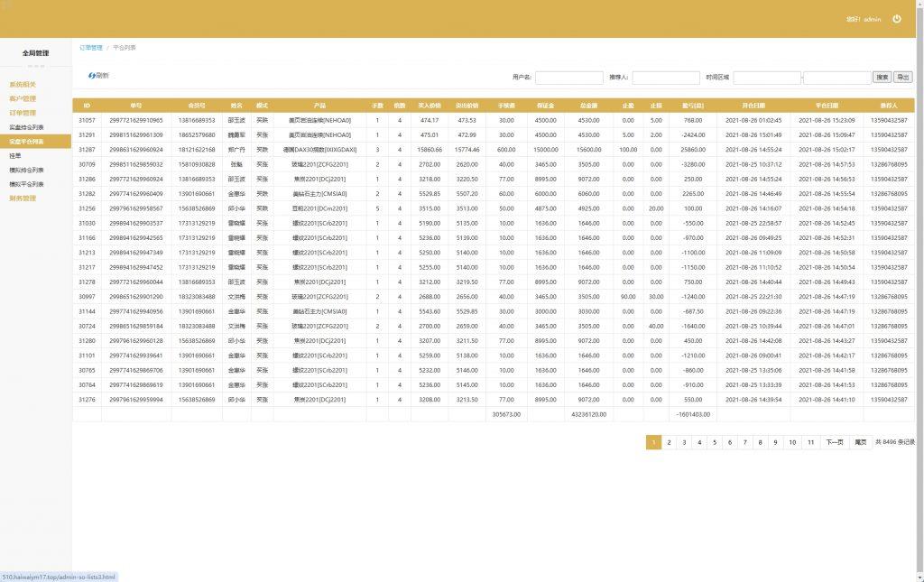This screenshot has height=582, width=924.
Task: Click the 导出 export button
Action: pos(903,78)
